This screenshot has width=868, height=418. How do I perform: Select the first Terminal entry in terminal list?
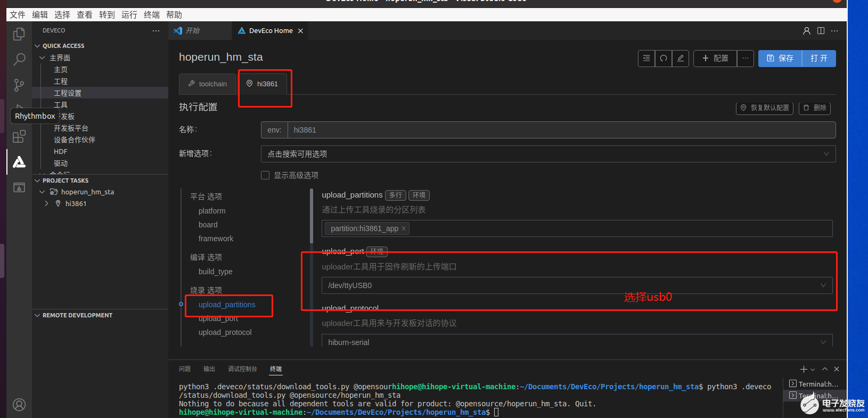click(x=814, y=384)
